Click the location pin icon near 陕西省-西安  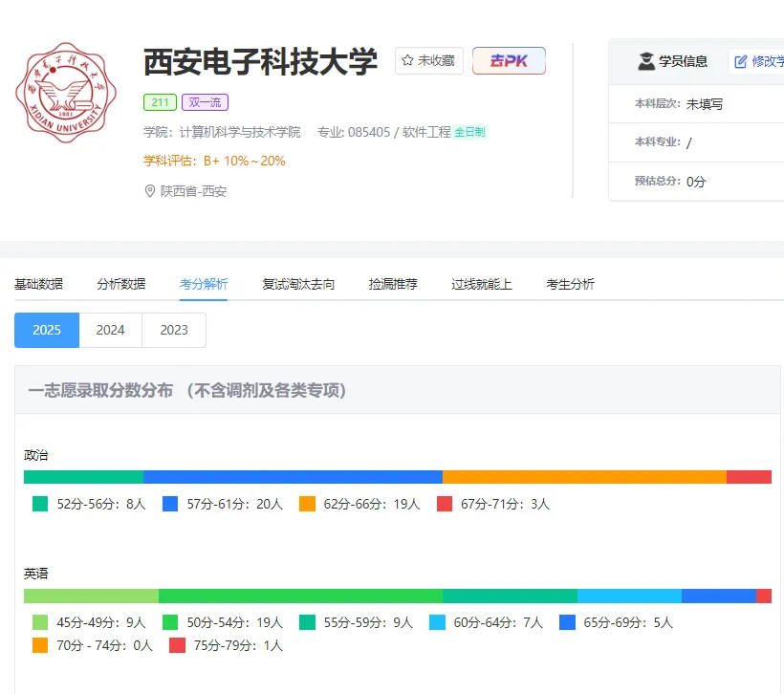(149, 191)
